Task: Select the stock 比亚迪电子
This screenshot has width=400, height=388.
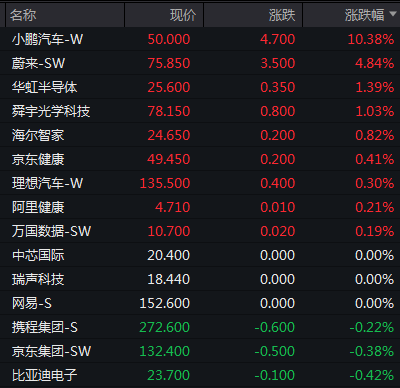Action: (x=45, y=375)
